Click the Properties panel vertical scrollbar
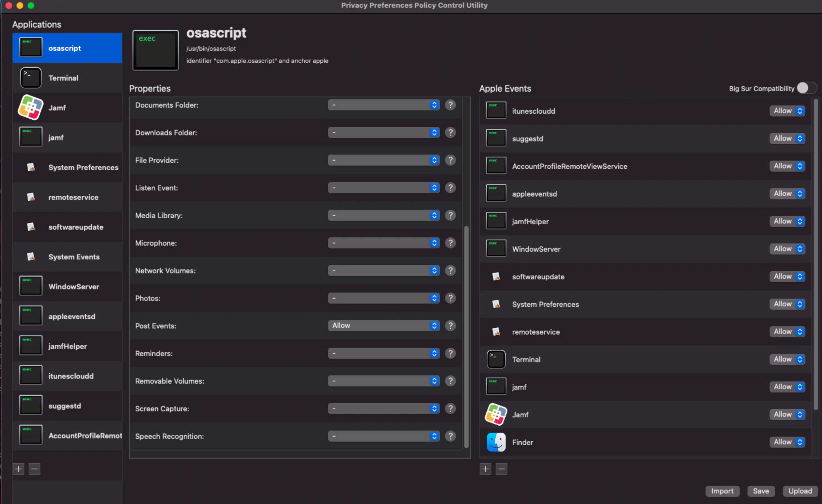822x504 pixels. coord(466,336)
